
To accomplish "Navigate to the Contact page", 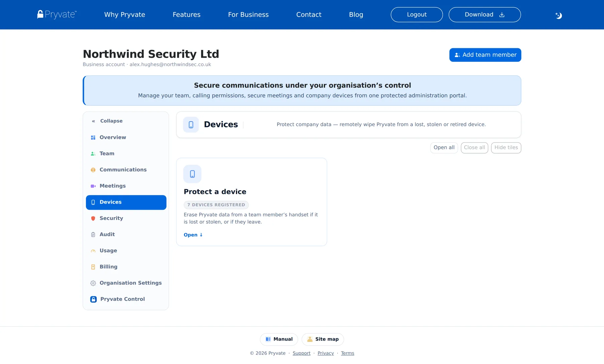I will point(309,15).
